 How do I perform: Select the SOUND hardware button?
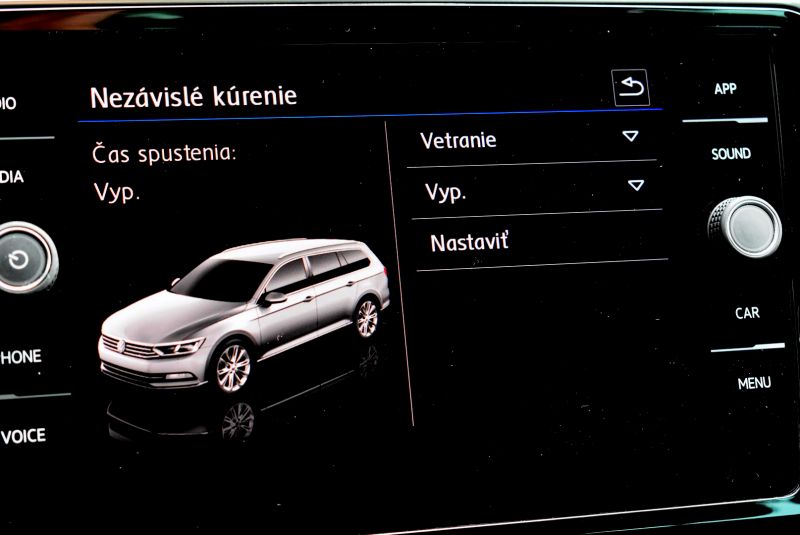(x=731, y=154)
